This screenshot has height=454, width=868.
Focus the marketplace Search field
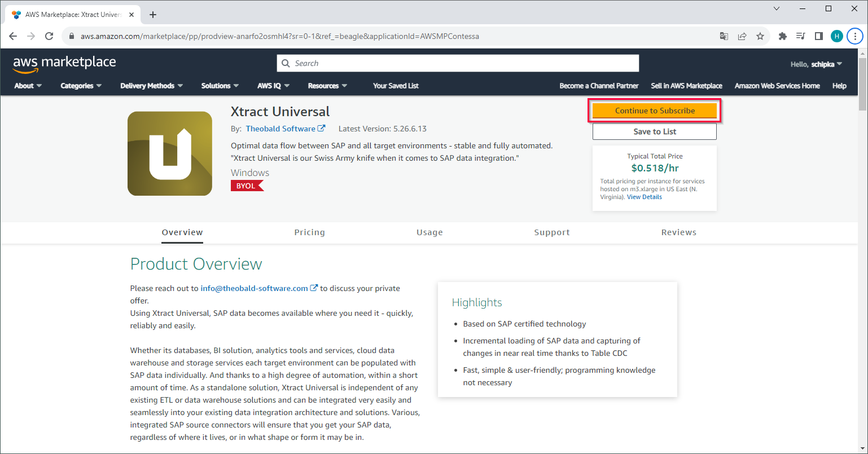pos(458,63)
